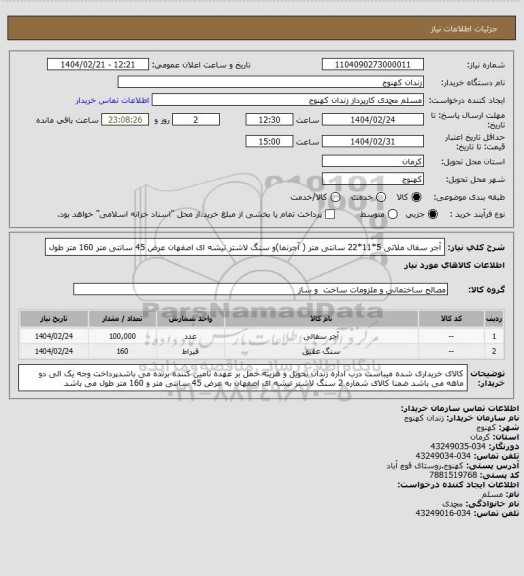Click the fax number 43249035-034

click(458, 446)
